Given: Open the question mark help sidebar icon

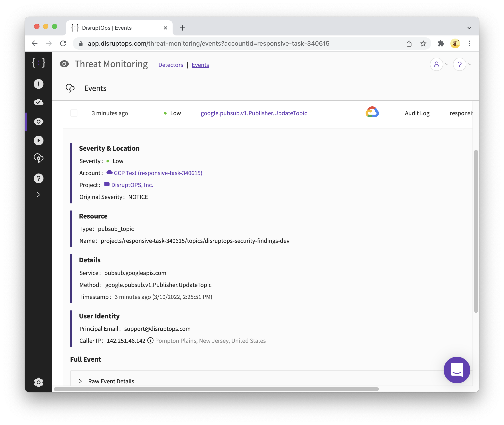Looking at the screenshot, I should (39, 179).
